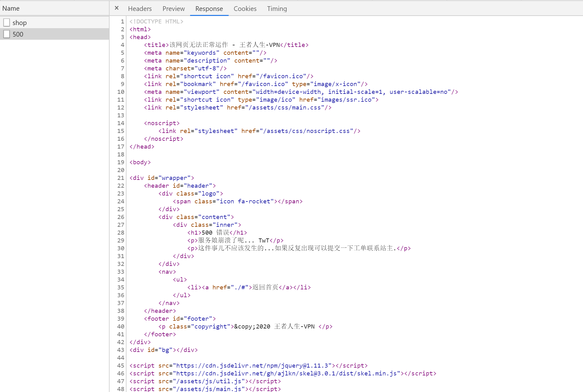
Task: Check the checkbox beside the 500 request
Action: tap(6, 34)
